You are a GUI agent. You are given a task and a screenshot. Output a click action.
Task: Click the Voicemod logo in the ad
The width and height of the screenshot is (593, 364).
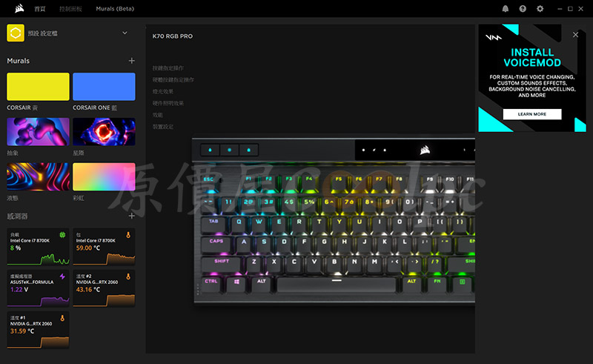tap(494, 37)
